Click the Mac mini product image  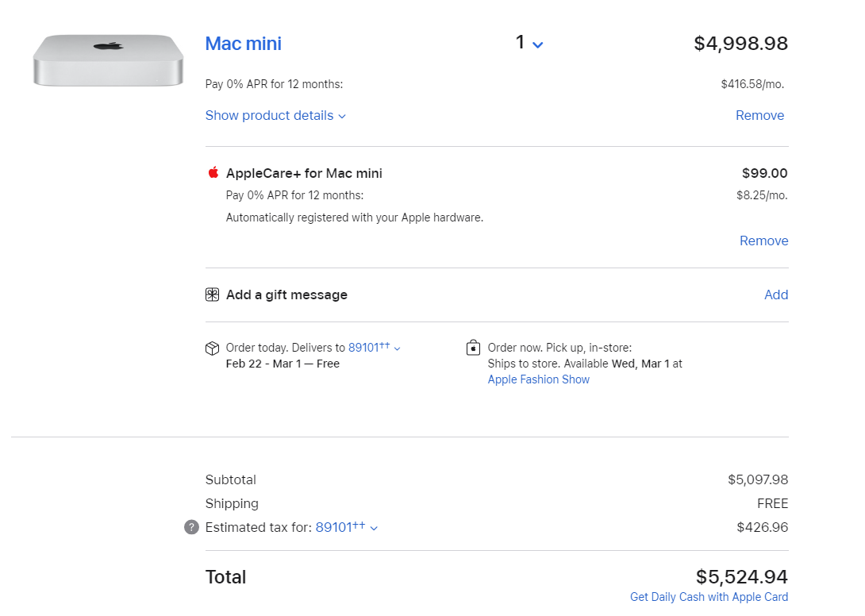(108, 60)
